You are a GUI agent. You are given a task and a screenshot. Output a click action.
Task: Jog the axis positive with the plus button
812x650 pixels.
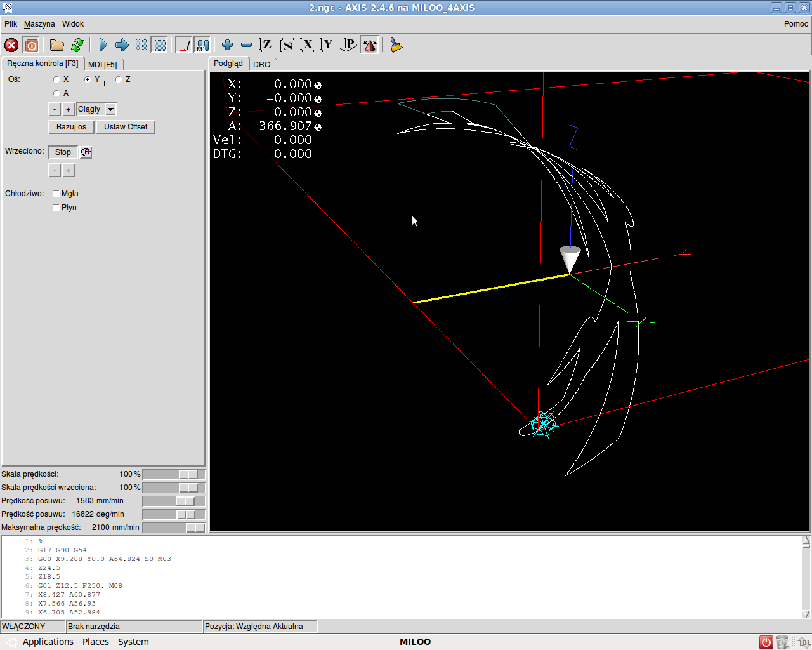pyautogui.click(x=68, y=109)
